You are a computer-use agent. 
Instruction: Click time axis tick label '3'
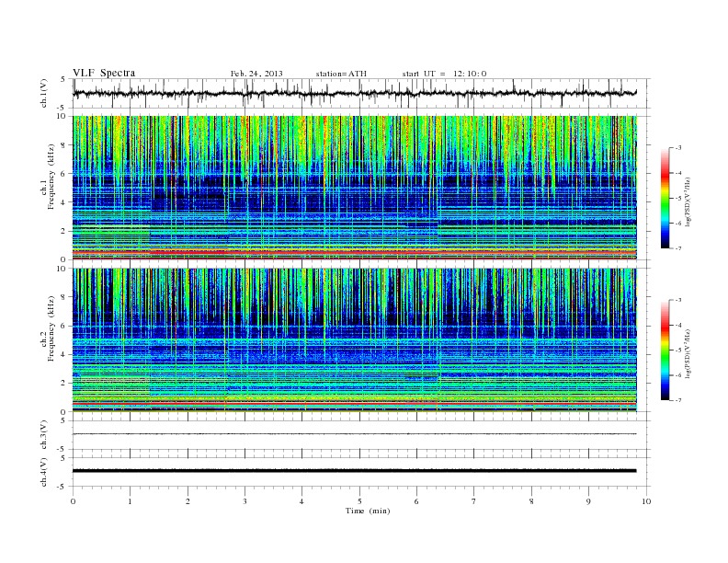click(245, 501)
